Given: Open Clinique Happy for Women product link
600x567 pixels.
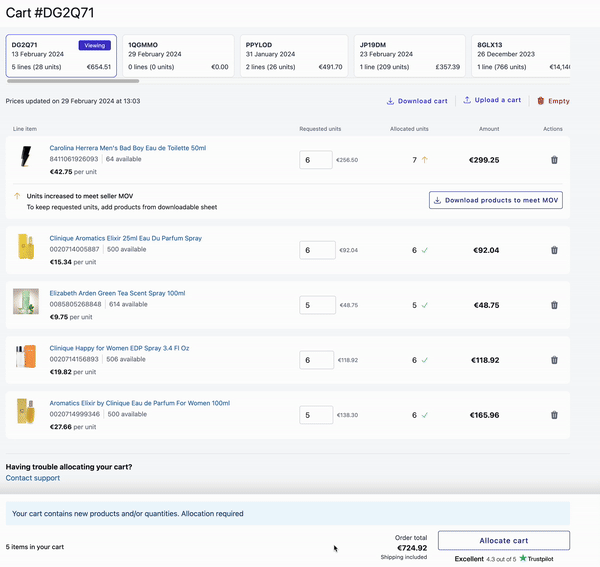Looking at the screenshot, I should 119,347.
